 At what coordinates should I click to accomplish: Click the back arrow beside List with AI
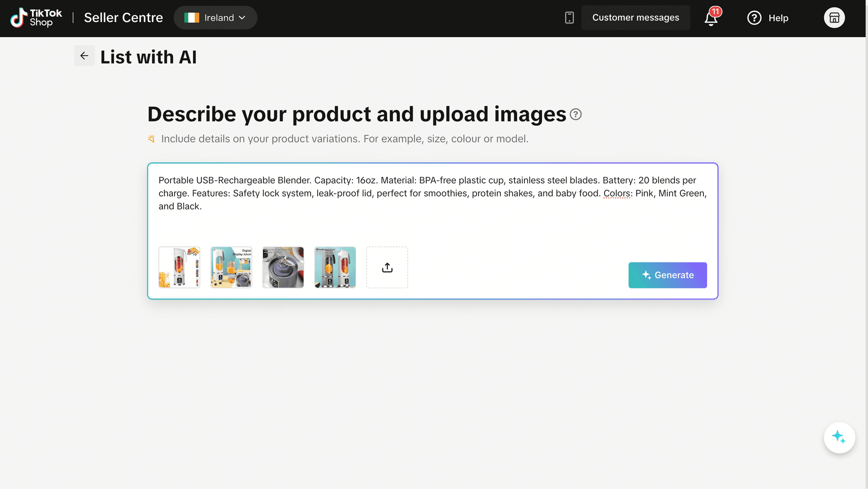pos(84,56)
